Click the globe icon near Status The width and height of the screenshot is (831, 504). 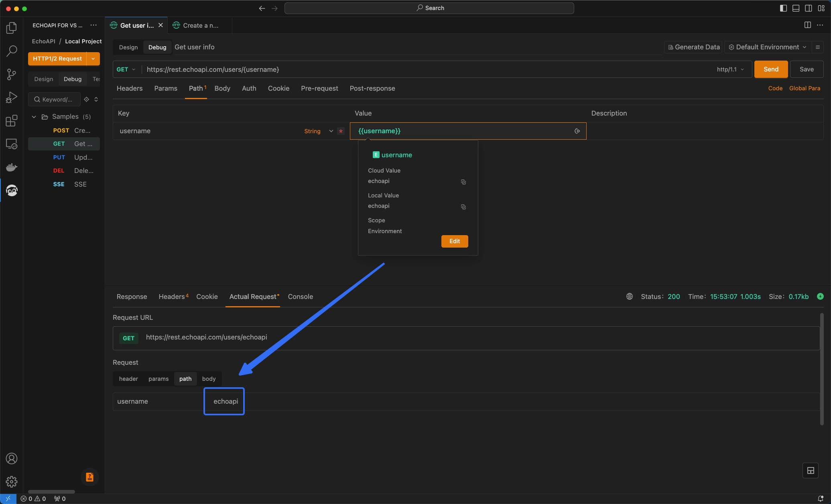tap(630, 297)
